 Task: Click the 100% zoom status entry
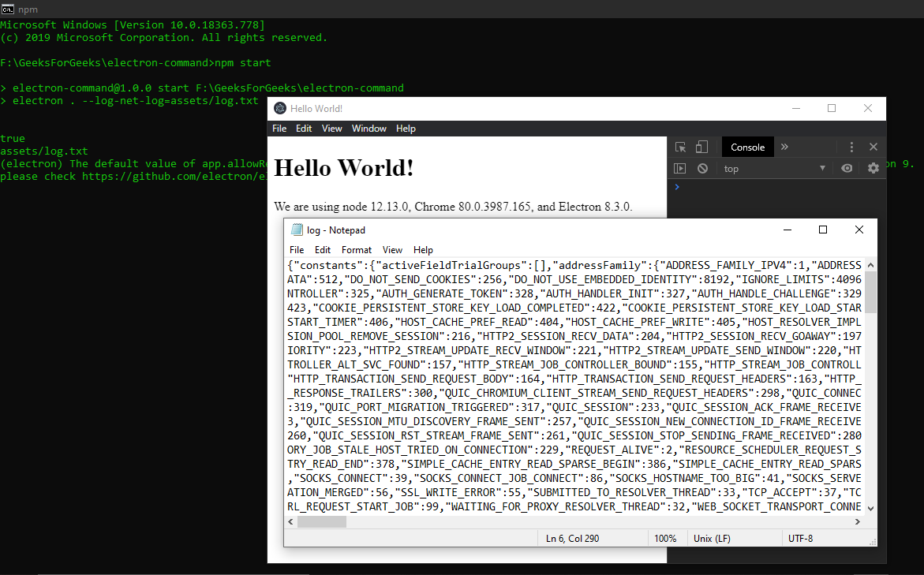[665, 539]
